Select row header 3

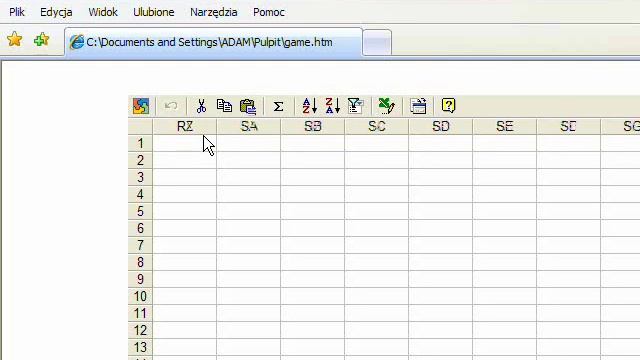click(x=140, y=177)
